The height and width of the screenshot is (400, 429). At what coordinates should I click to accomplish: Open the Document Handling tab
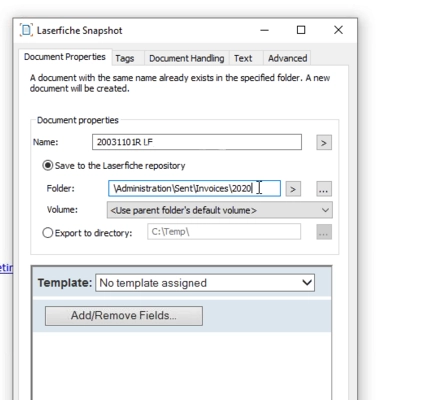point(186,58)
